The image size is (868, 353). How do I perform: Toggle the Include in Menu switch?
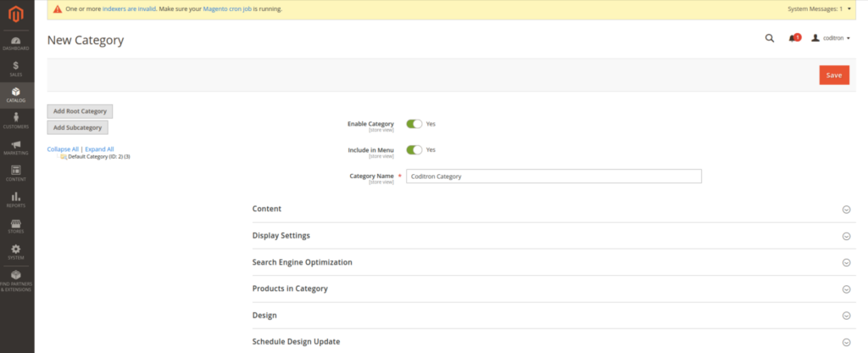(414, 150)
